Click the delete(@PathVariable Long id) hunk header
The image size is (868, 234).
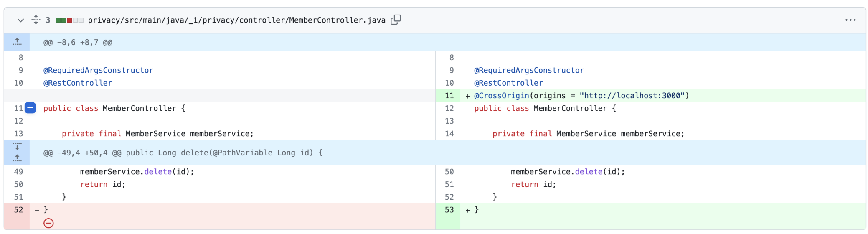pyautogui.click(x=183, y=153)
